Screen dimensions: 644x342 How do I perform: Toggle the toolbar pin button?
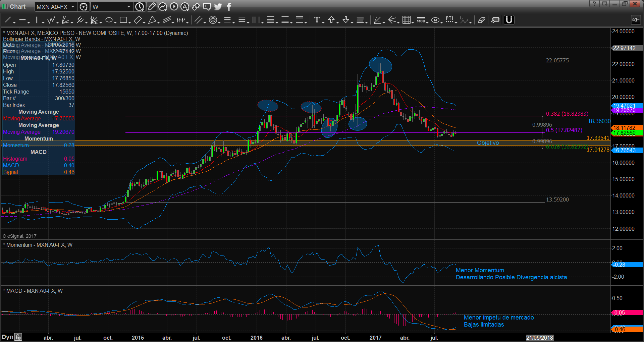pos(635,20)
